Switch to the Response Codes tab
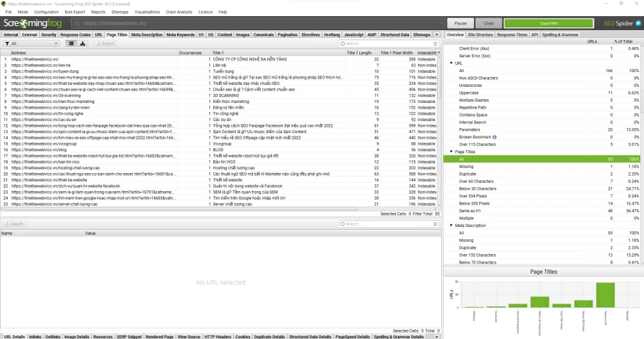 pos(75,35)
